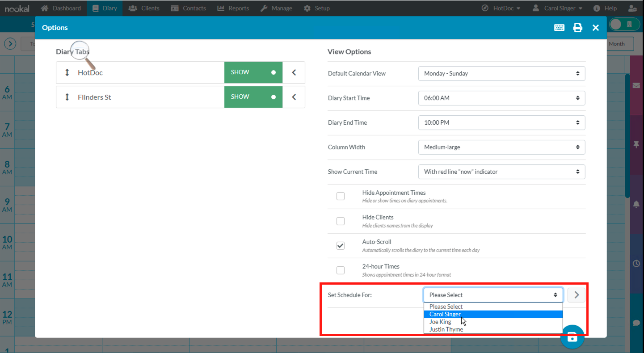Go to Clients in top navigation
The height and width of the screenshot is (353, 644).
pyautogui.click(x=145, y=8)
